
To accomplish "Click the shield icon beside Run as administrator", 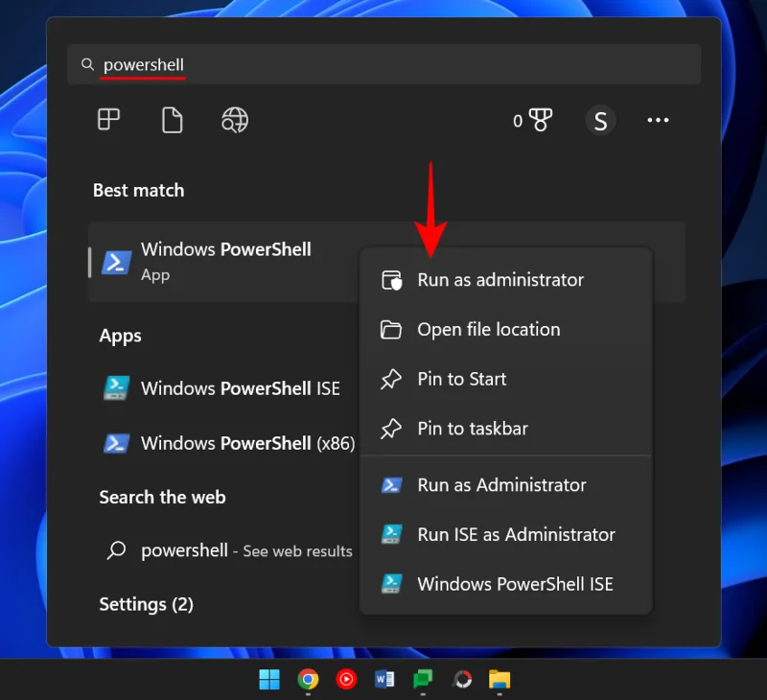I will (391, 280).
